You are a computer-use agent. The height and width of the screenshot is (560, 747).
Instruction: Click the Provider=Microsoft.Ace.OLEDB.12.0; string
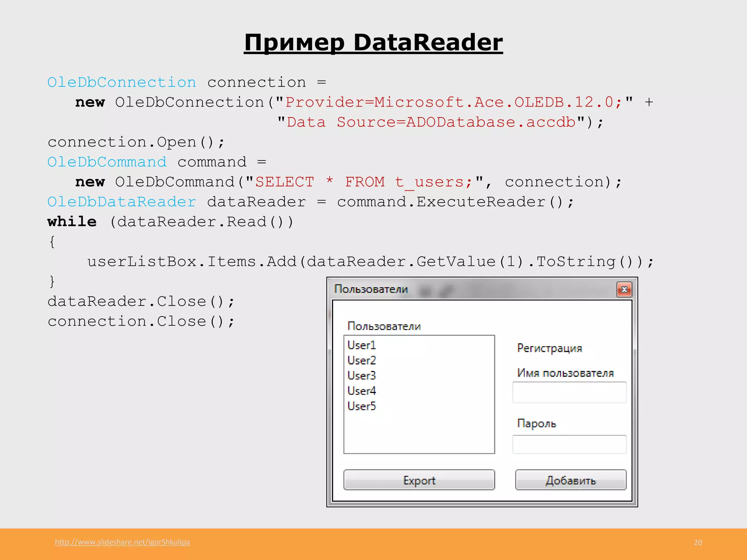coord(453,102)
